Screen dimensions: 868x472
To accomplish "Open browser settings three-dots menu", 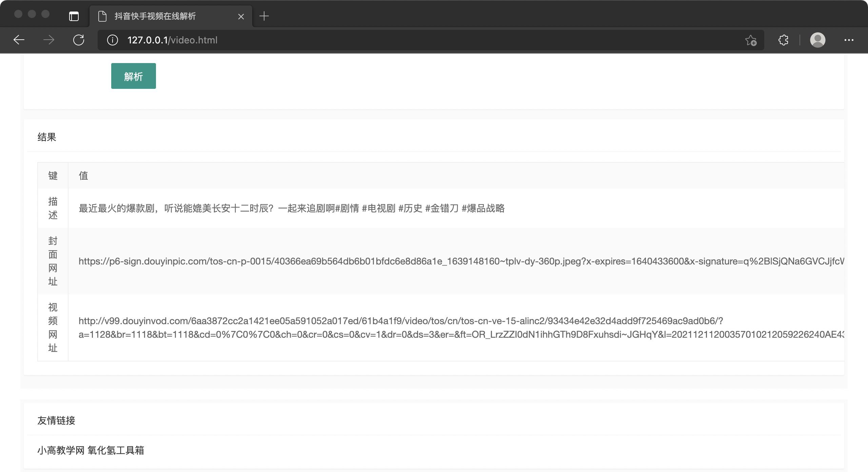I will pyautogui.click(x=849, y=40).
